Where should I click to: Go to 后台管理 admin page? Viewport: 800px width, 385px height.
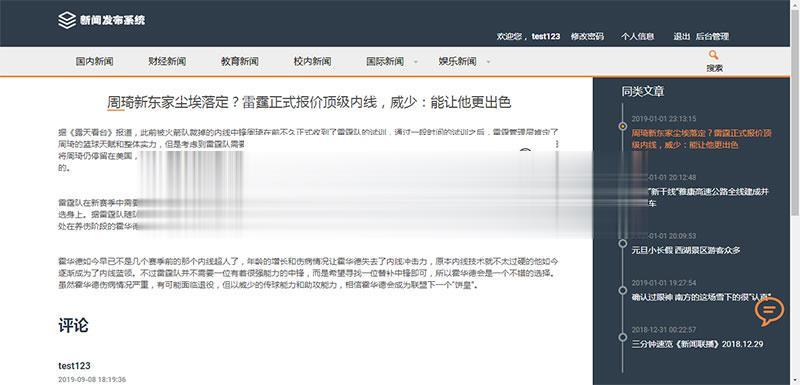712,37
